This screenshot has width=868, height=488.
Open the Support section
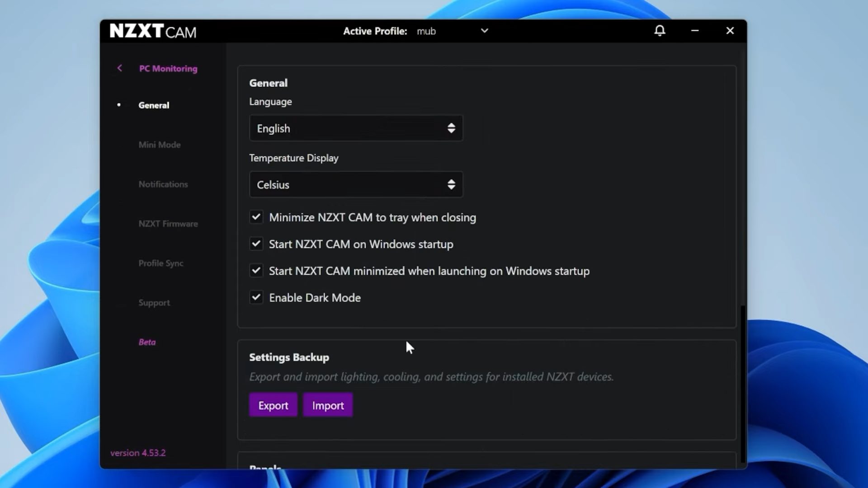click(154, 303)
